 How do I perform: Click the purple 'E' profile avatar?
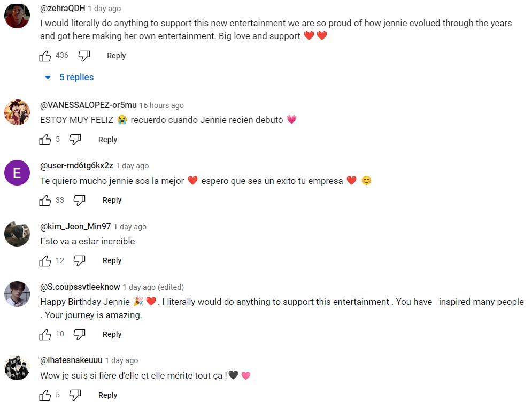coord(17,173)
